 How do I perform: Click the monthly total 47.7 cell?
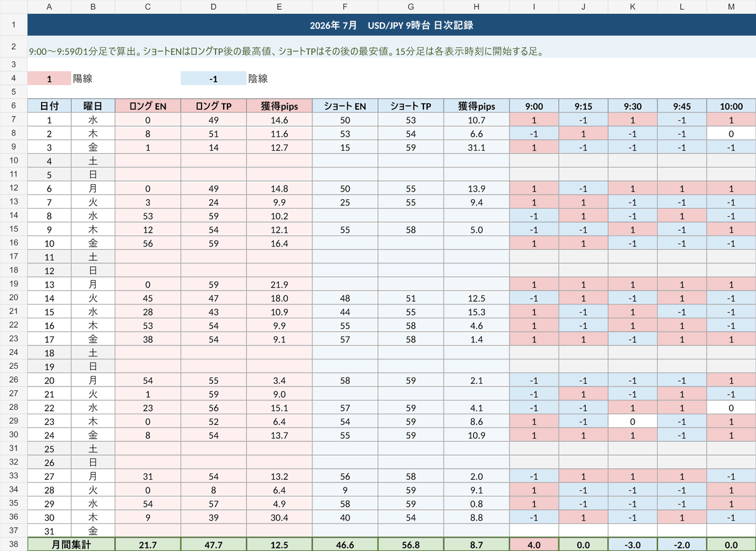[214, 544]
